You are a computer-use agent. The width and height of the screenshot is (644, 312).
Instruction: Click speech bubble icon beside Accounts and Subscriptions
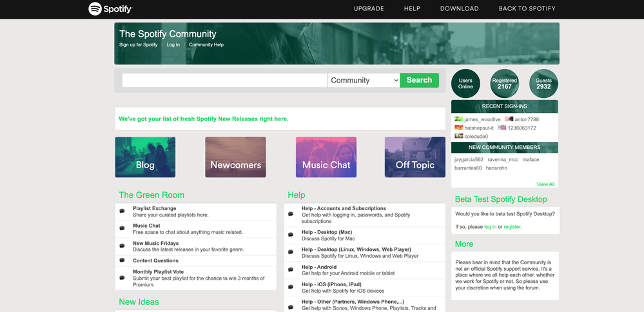point(291,214)
